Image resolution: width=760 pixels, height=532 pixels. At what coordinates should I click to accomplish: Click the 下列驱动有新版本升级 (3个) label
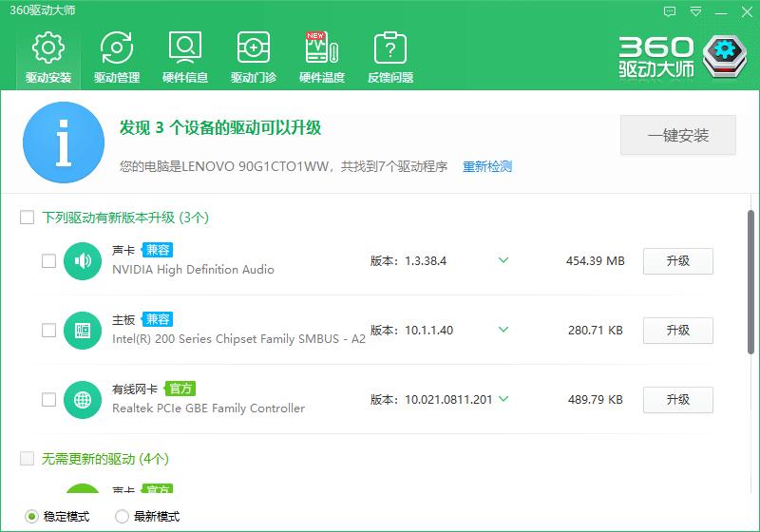[x=125, y=218]
